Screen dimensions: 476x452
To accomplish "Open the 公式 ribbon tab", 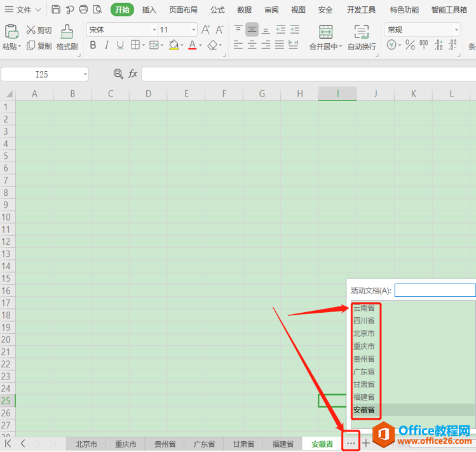I will (217, 10).
